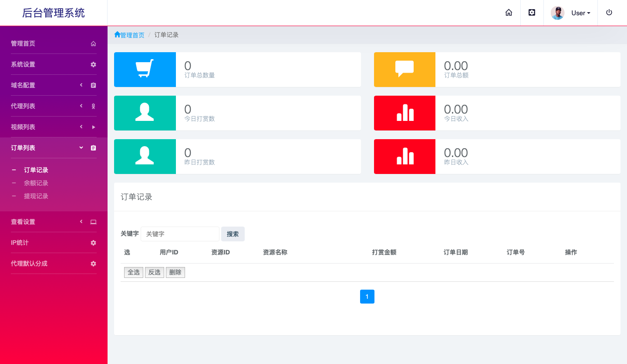Click the 全选 select-all button
The width and height of the screenshot is (627, 364).
pos(134,272)
